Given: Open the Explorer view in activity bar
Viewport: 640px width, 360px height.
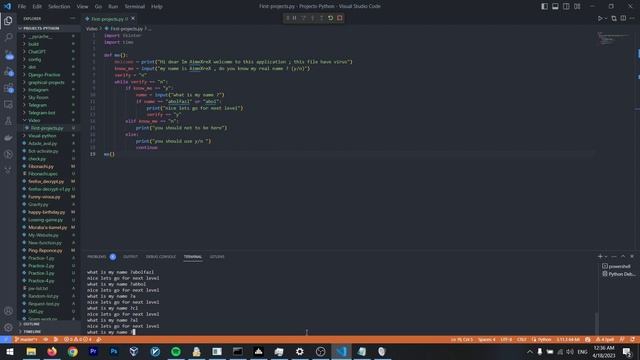Looking at the screenshot, I should point(8,20).
